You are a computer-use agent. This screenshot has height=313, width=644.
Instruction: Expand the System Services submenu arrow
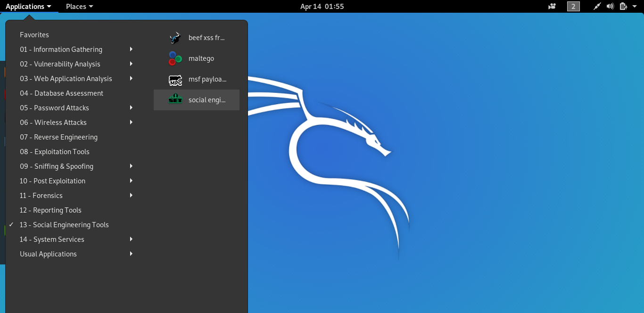coord(131,239)
